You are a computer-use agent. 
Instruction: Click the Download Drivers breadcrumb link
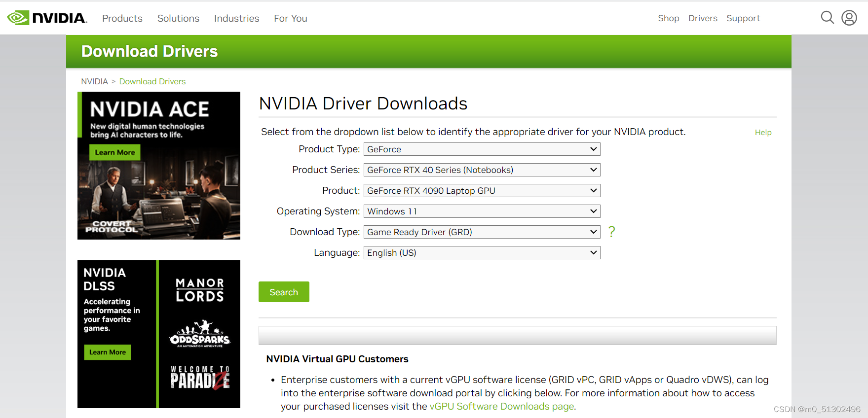pyautogui.click(x=152, y=81)
